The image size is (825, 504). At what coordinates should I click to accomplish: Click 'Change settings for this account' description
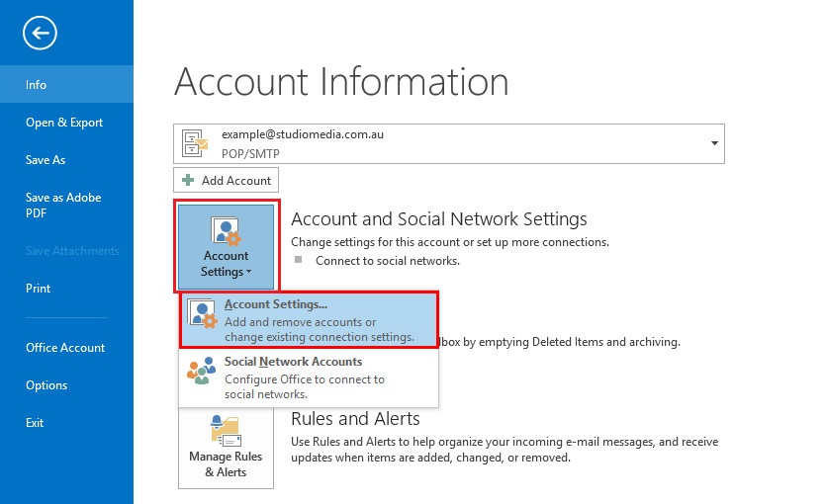tap(450, 242)
